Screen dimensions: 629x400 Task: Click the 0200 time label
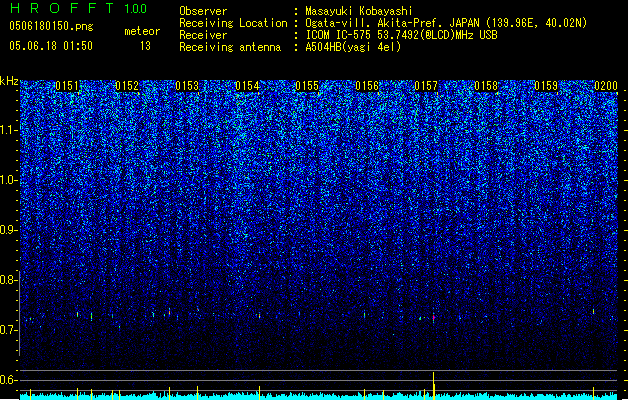click(x=606, y=86)
